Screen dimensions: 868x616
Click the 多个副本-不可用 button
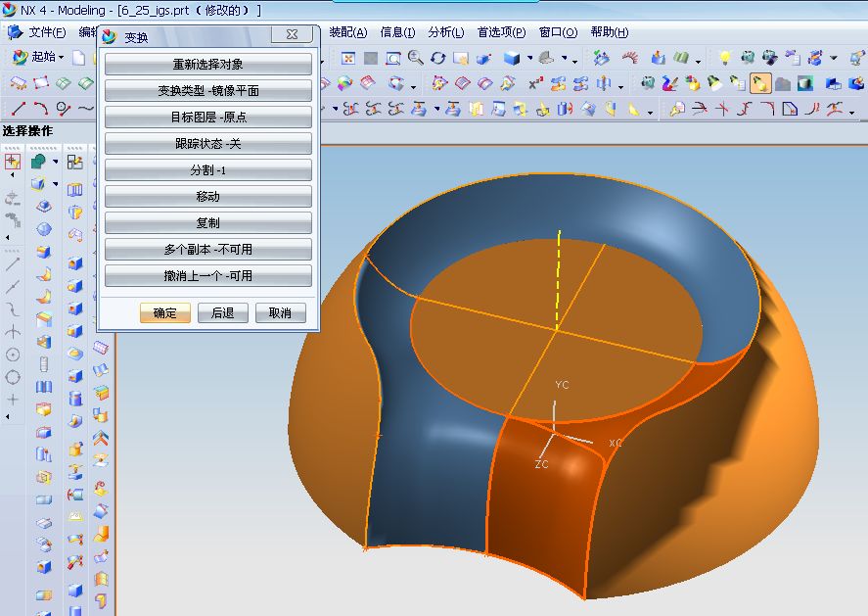click(208, 250)
